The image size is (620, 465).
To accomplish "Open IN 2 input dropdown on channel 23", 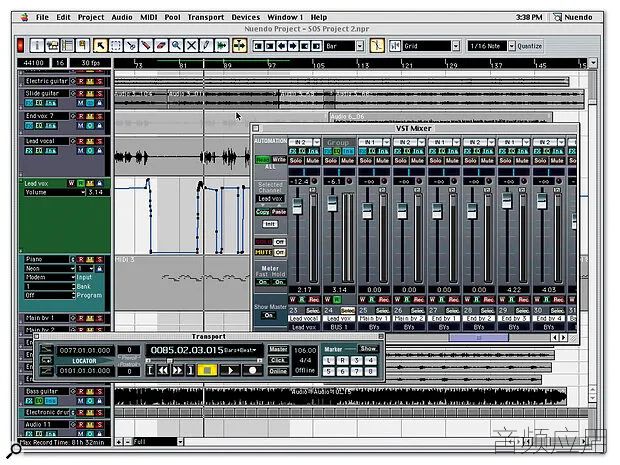I will click(316, 142).
